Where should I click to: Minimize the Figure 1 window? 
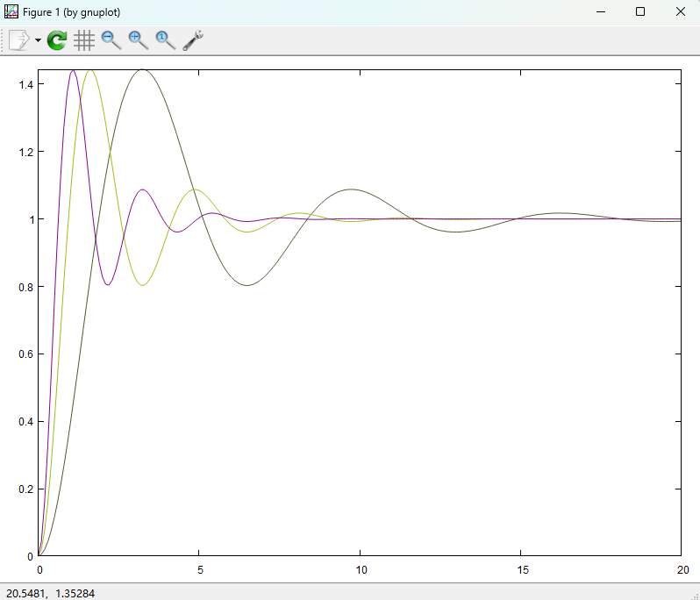click(601, 11)
